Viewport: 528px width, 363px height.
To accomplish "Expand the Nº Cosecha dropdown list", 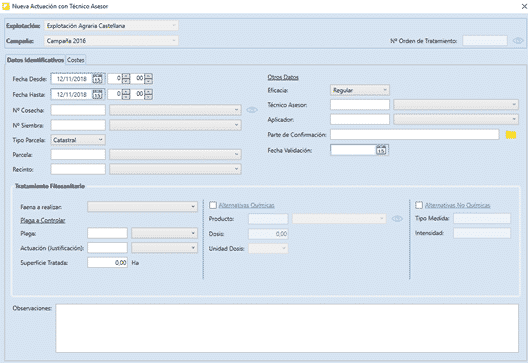I will [x=175, y=110].
